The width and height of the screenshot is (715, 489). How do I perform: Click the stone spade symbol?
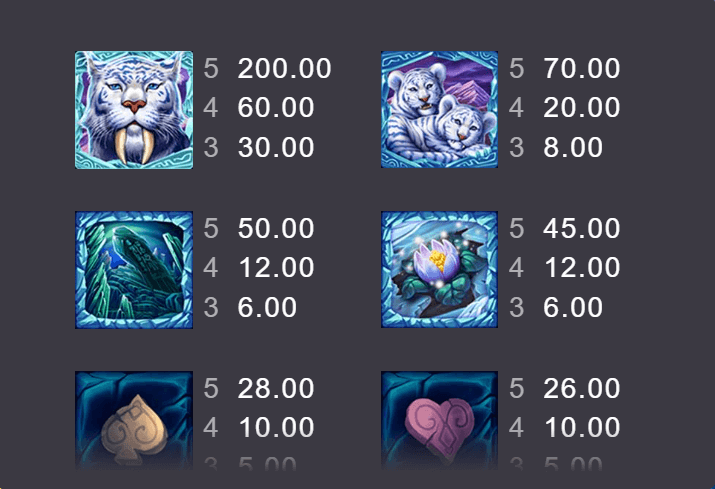pyautogui.click(x=134, y=420)
